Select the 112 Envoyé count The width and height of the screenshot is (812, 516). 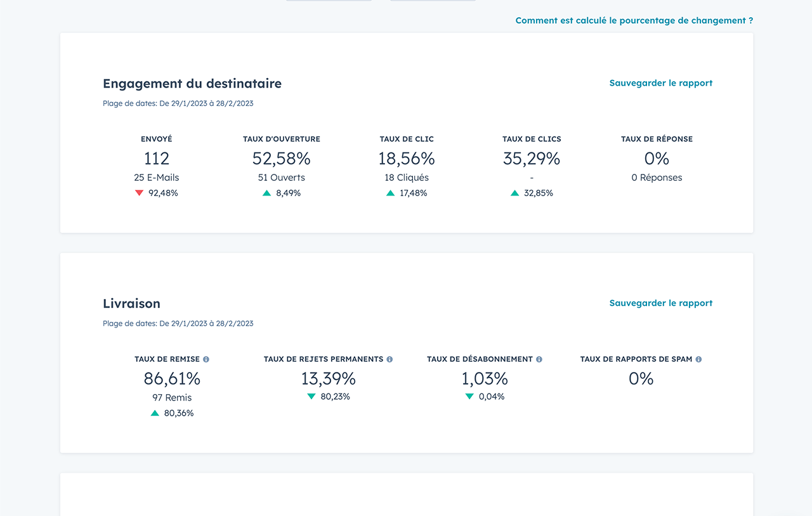click(156, 159)
